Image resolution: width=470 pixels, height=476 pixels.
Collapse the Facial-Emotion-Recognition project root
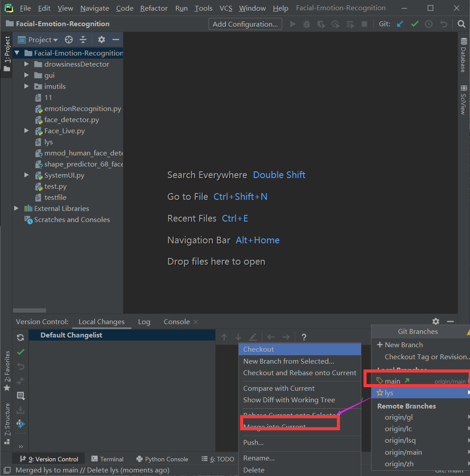click(x=16, y=52)
